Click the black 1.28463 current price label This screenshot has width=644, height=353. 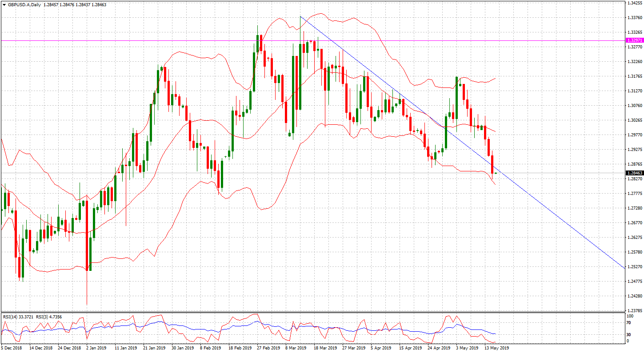tap(634, 173)
